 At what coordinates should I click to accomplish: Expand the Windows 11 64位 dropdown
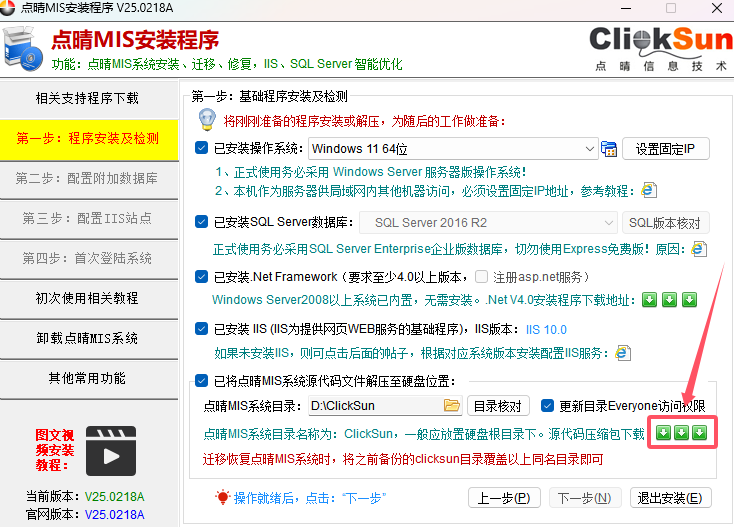[x=589, y=149]
